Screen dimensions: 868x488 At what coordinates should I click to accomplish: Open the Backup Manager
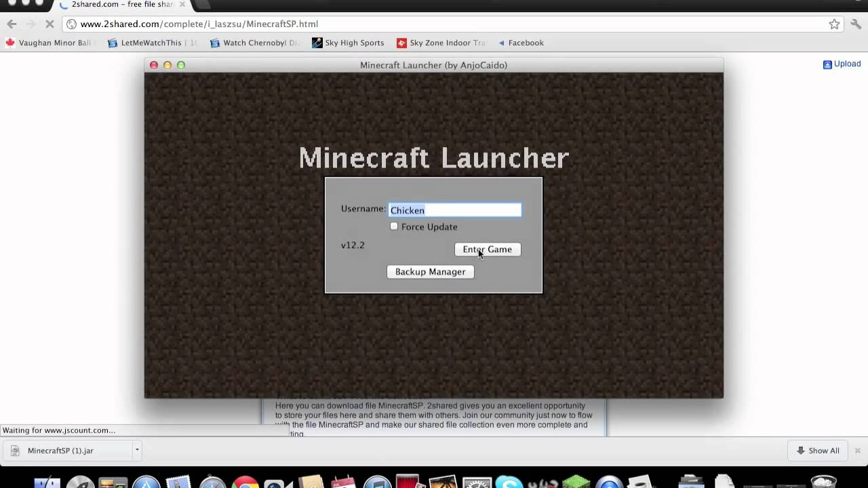tap(430, 272)
